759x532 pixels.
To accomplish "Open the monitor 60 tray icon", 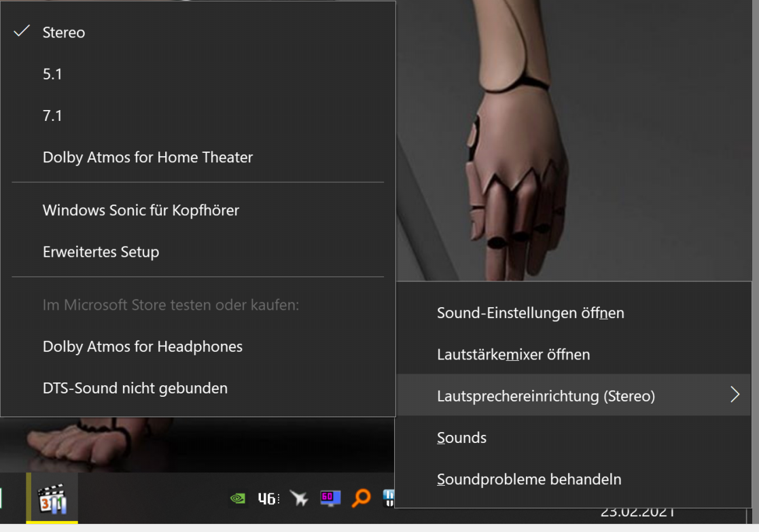I will click(x=330, y=498).
